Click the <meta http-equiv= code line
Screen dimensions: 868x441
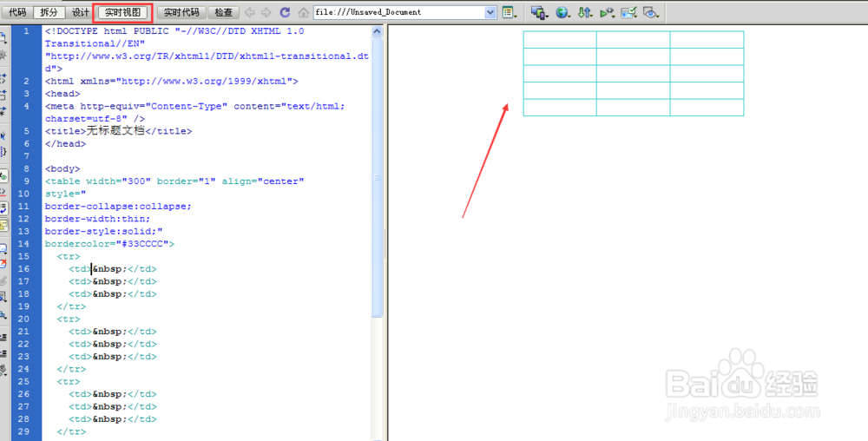[194, 106]
